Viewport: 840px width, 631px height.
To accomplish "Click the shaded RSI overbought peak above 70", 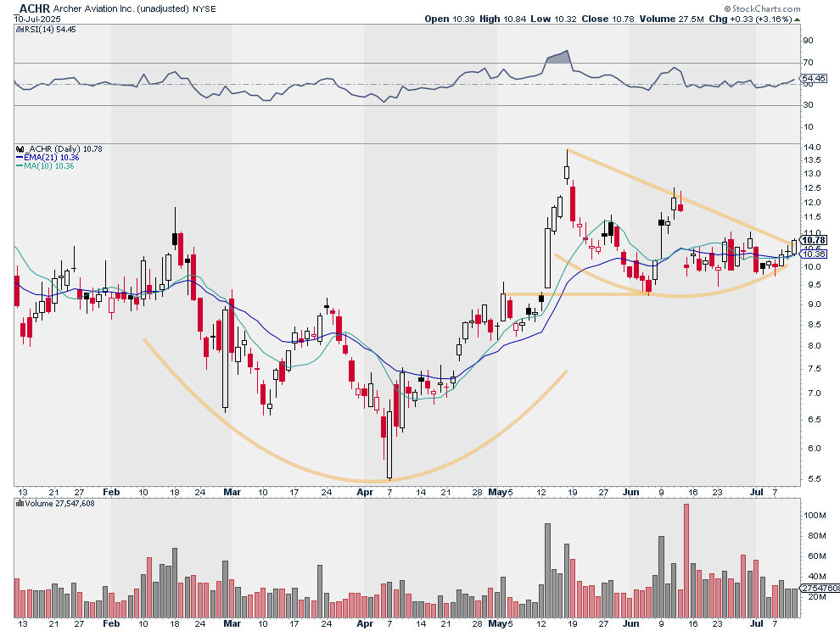I will coord(559,58).
